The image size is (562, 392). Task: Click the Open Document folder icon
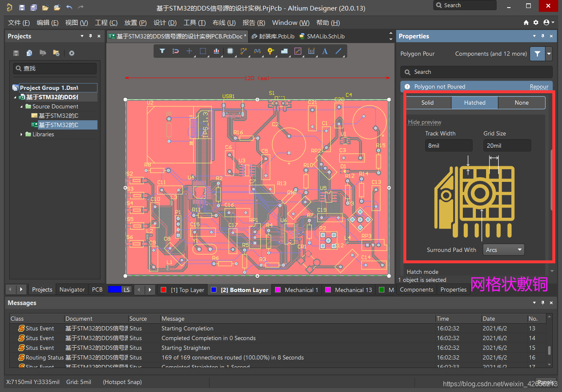point(45,8)
